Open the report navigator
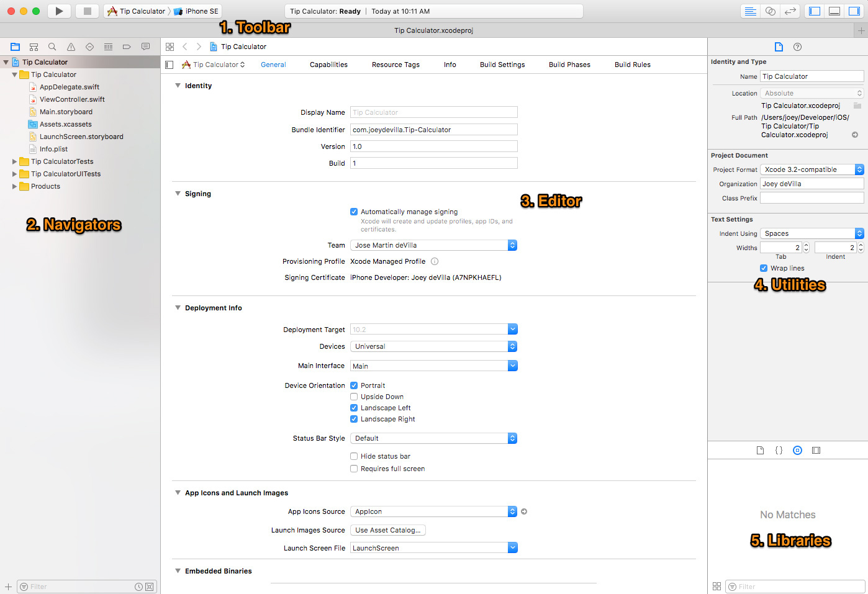 point(145,47)
